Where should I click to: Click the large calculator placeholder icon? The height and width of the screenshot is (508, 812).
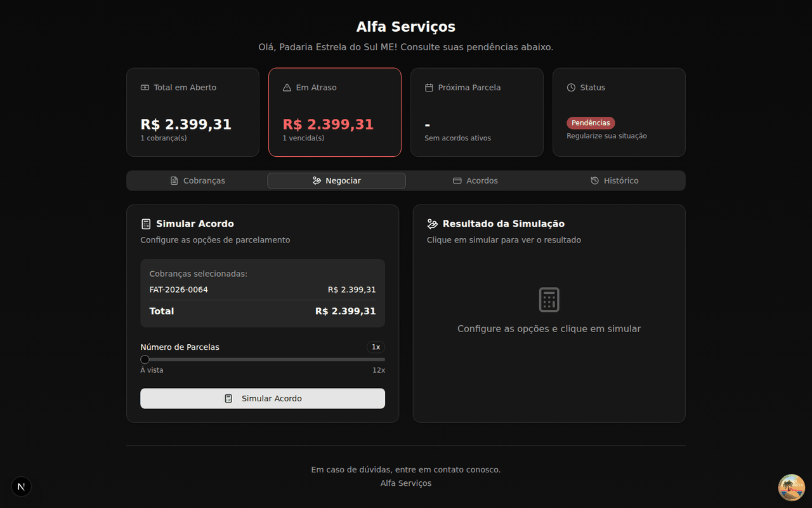click(549, 300)
